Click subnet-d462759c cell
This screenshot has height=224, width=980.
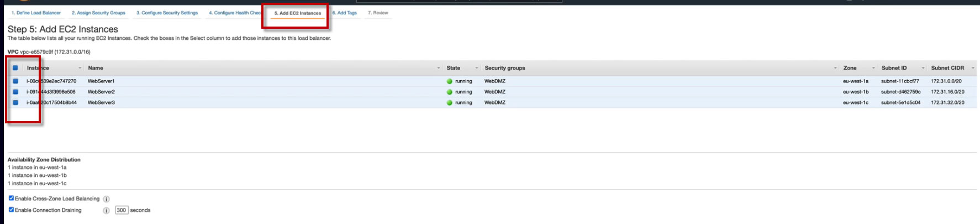coord(900,92)
